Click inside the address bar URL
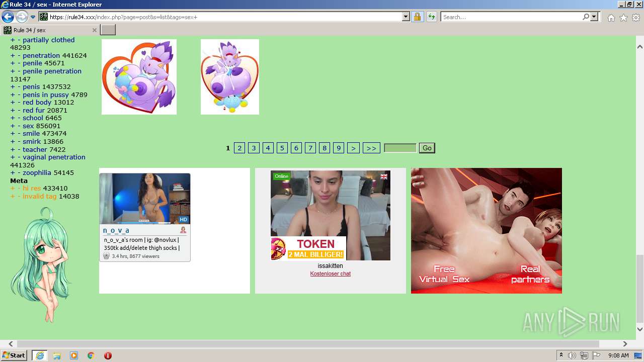Viewport: 644px width, 362px height. click(x=224, y=17)
